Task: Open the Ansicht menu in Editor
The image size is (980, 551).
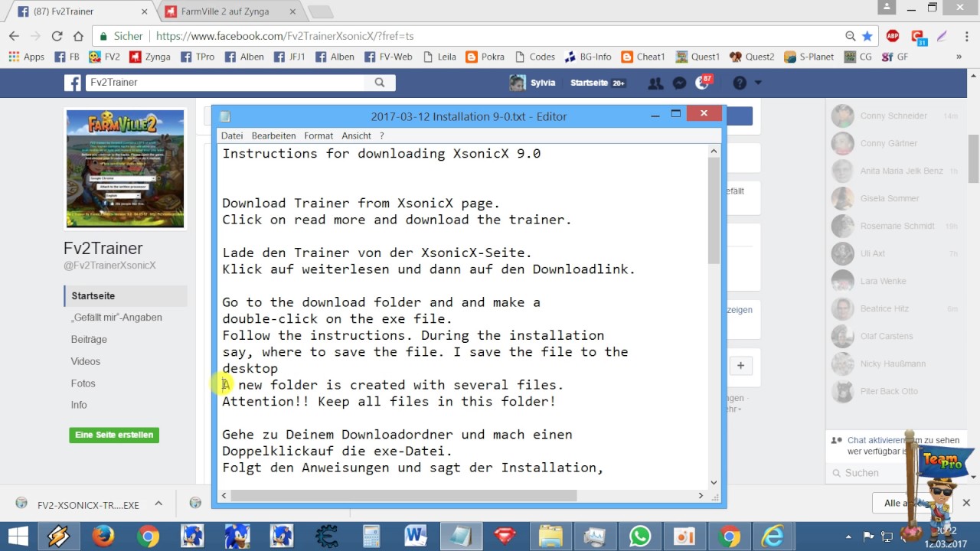Action: (x=356, y=135)
